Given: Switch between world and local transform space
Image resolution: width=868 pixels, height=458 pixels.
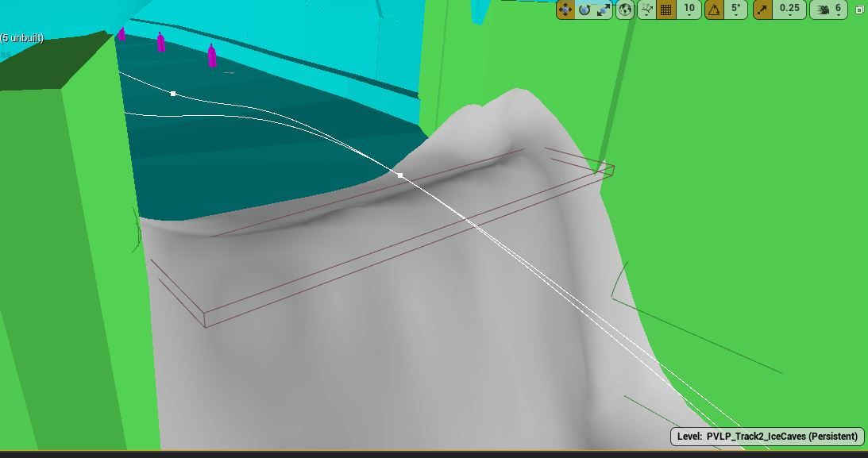Looking at the screenshot, I should click(x=627, y=10).
